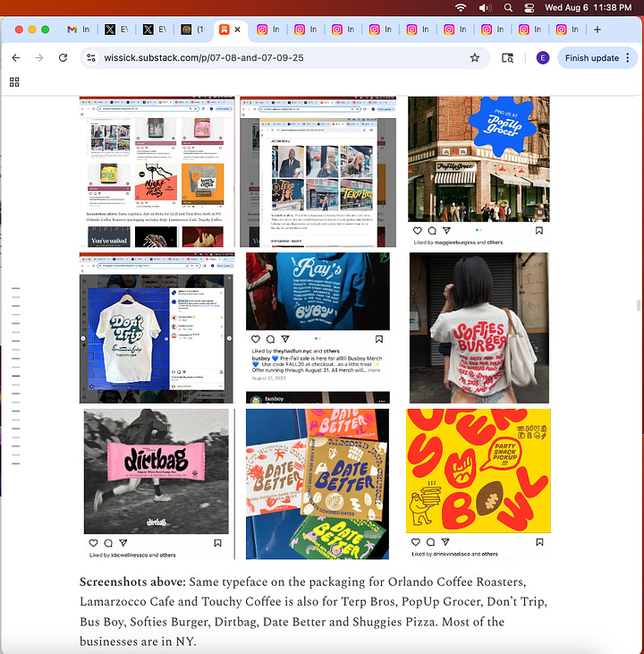Screen dimensions: 644x654
Task: Open the Date Better packaging image
Action: (x=318, y=484)
